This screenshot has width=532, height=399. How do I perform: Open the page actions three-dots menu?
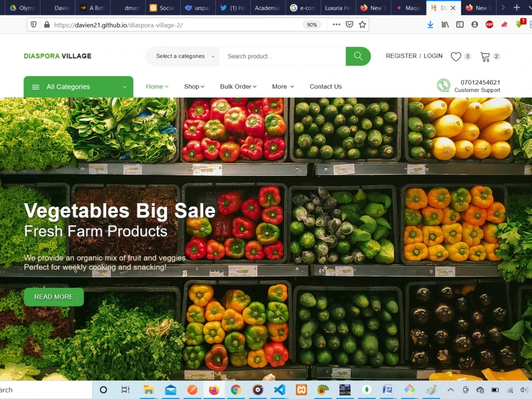coord(336,24)
